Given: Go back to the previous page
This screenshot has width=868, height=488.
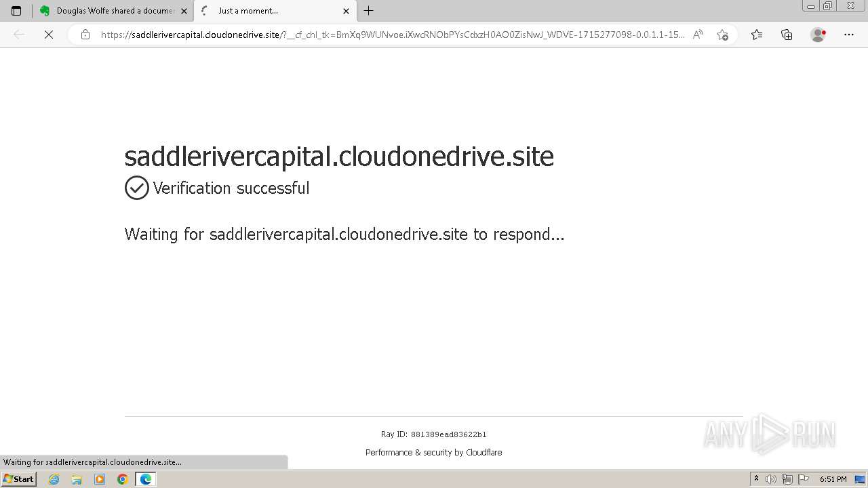Looking at the screenshot, I should click(19, 35).
